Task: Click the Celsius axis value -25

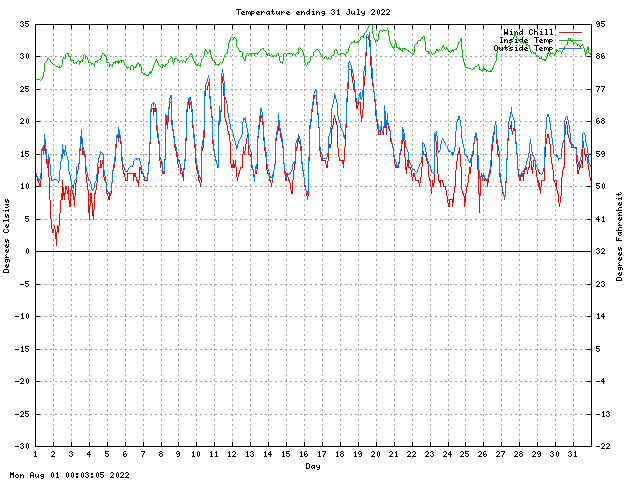Action: point(22,414)
